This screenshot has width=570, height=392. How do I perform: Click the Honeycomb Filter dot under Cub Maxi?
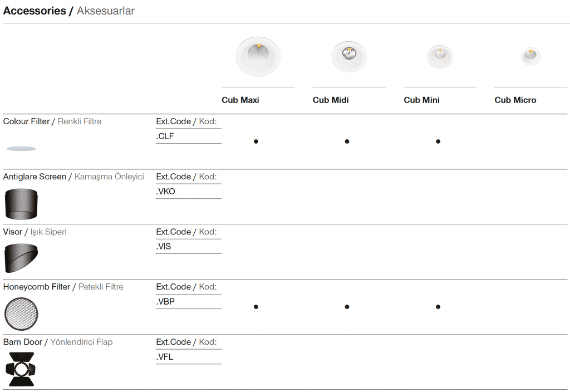coord(256,307)
